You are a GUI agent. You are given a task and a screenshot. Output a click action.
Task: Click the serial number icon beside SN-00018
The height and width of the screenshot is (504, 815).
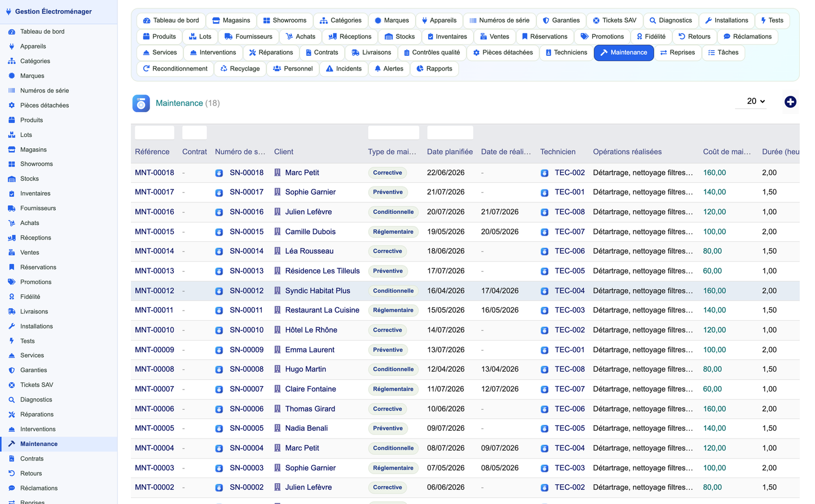tap(219, 173)
